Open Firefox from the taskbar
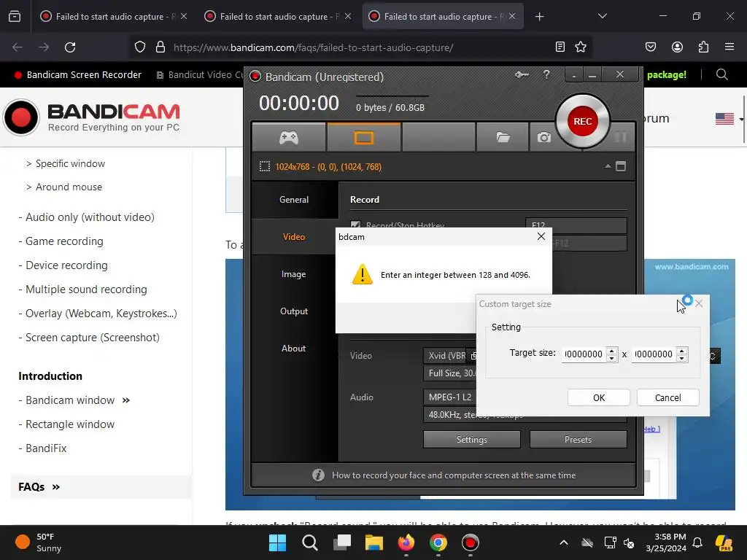The height and width of the screenshot is (560, 747). coord(406,542)
